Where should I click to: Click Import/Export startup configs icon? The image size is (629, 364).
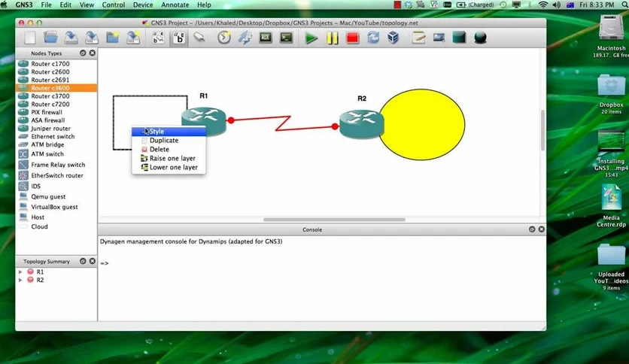coord(245,38)
